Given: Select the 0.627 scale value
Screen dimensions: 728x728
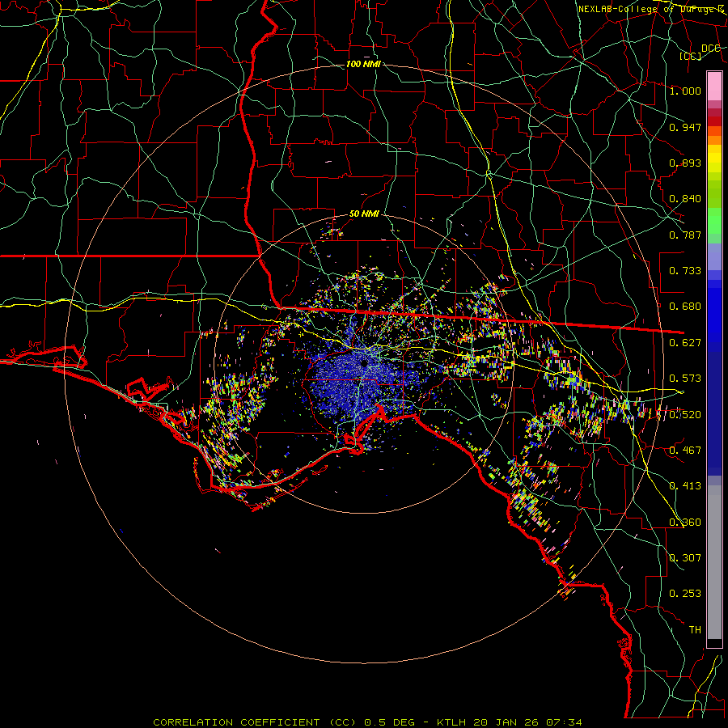Looking at the screenshot, I should [685, 343].
